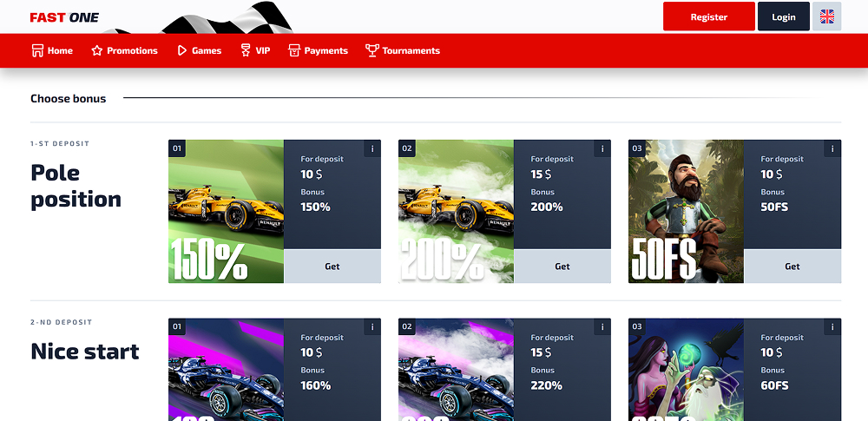The image size is (868, 421).
Task: Click the UK flag language selector
Action: [x=826, y=16]
